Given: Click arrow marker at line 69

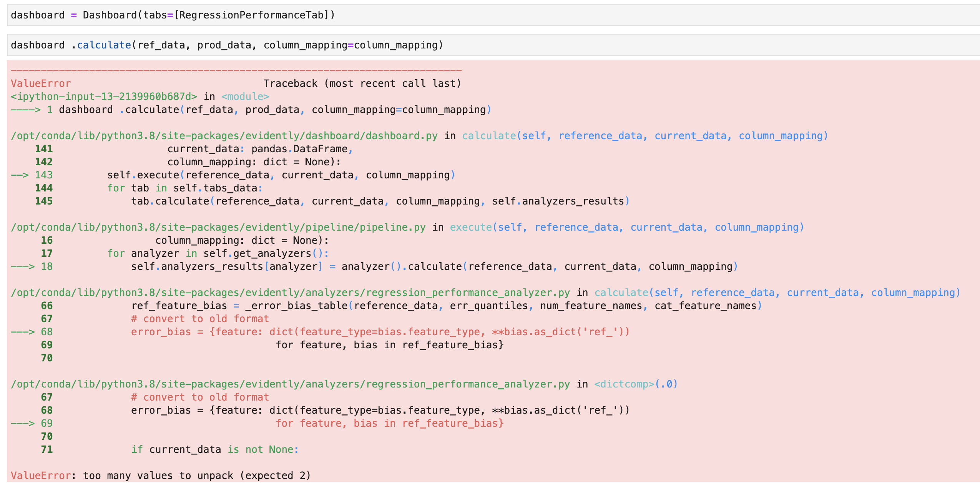Looking at the screenshot, I should 22,423.
